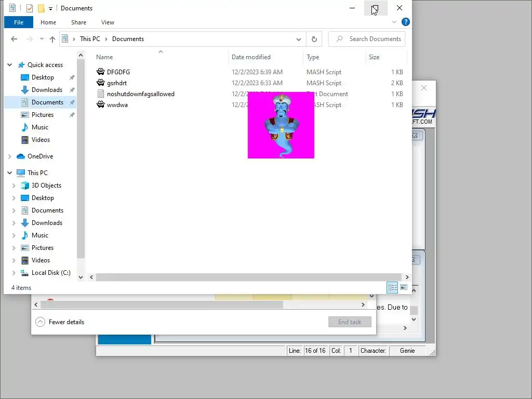This screenshot has height=399, width=532.
Task: Click Character Genie field in MASH status bar
Action: coord(407,351)
